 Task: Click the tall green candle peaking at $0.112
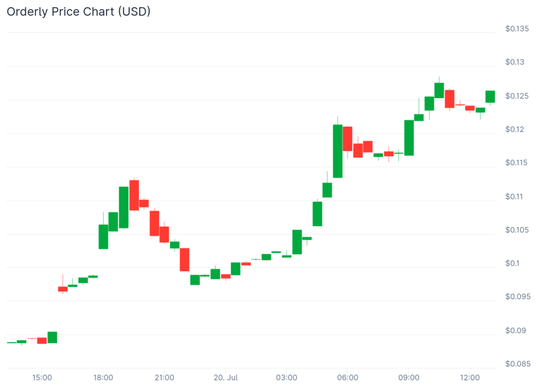click(x=123, y=207)
